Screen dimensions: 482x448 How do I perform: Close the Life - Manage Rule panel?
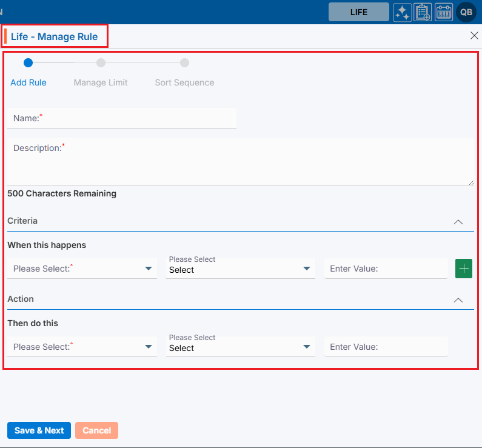click(474, 36)
